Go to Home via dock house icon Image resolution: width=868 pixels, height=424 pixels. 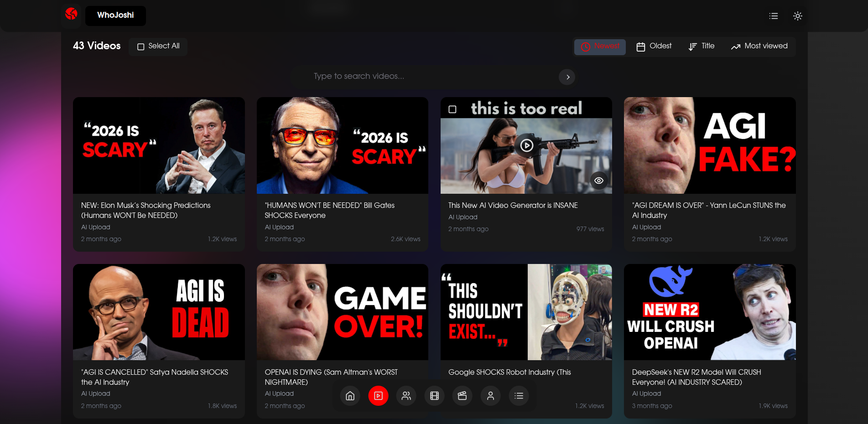350,396
